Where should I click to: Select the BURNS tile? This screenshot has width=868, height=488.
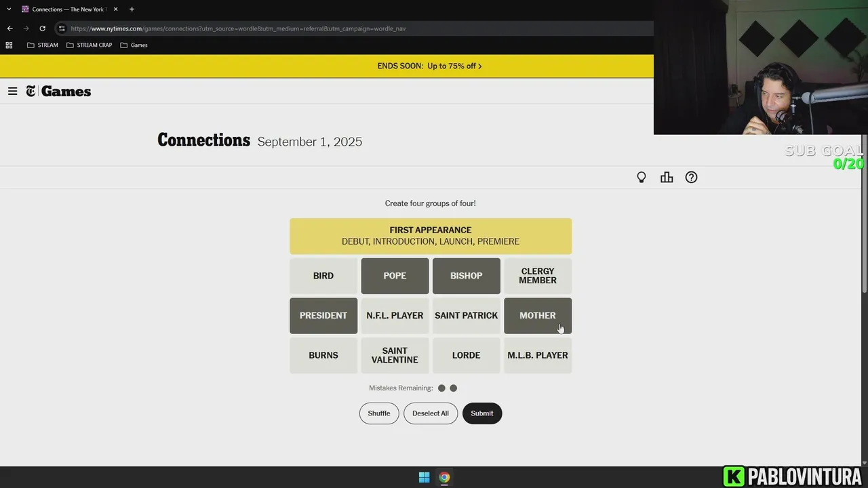pos(323,355)
